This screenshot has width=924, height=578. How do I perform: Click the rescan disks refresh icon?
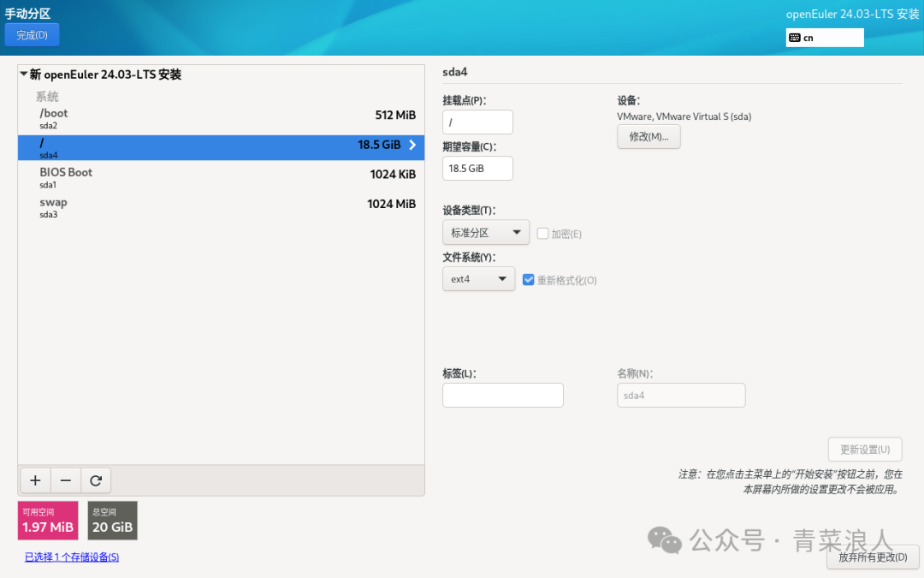(x=96, y=480)
